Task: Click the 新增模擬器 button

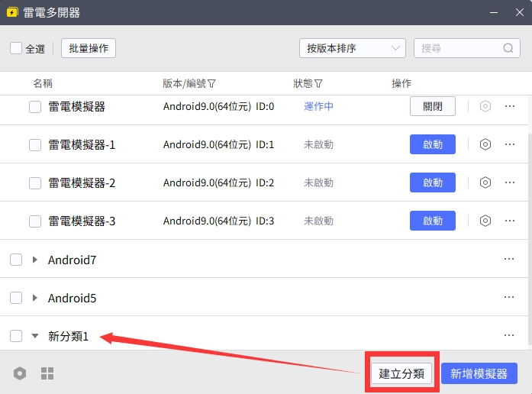Action: (x=479, y=373)
